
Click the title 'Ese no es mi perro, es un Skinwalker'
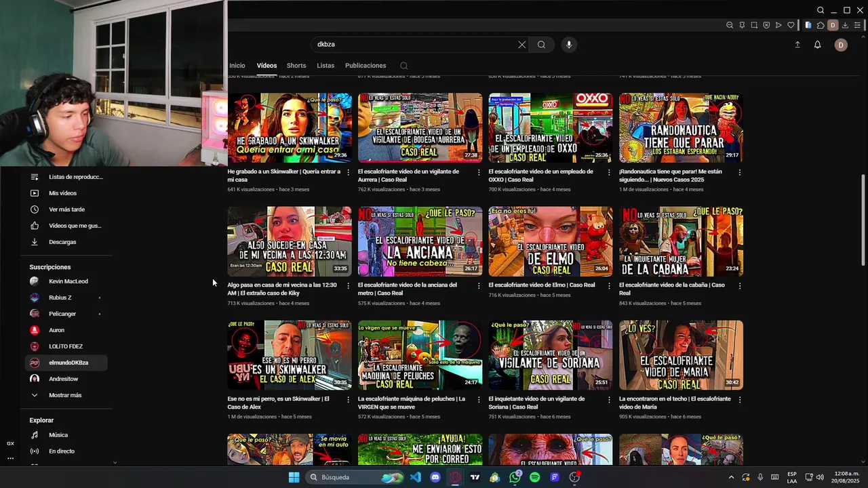tap(278, 403)
